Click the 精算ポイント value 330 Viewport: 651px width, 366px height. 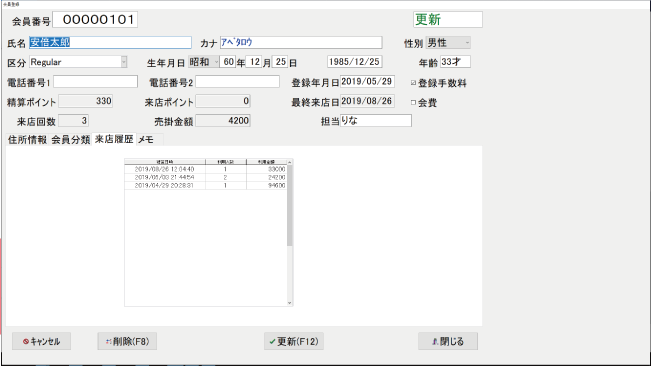pos(86,101)
